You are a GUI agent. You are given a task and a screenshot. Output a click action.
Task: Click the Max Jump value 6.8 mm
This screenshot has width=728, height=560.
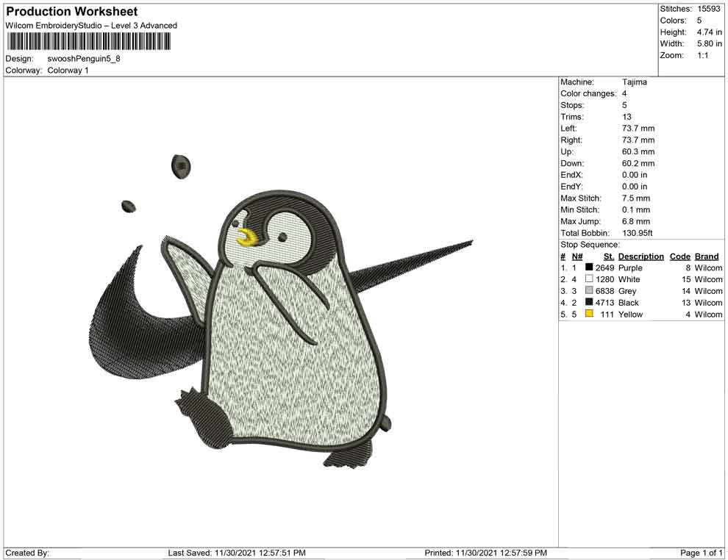636,221
